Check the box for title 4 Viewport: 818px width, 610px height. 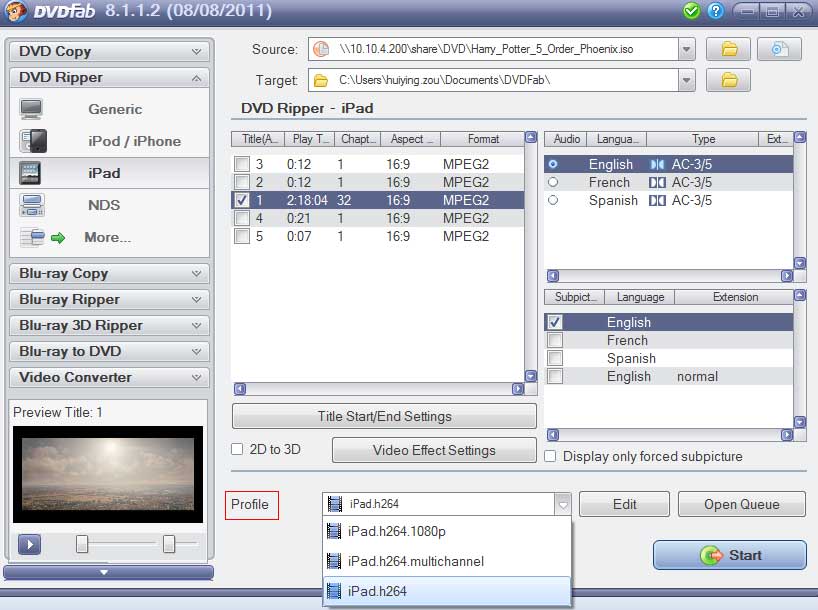242,218
